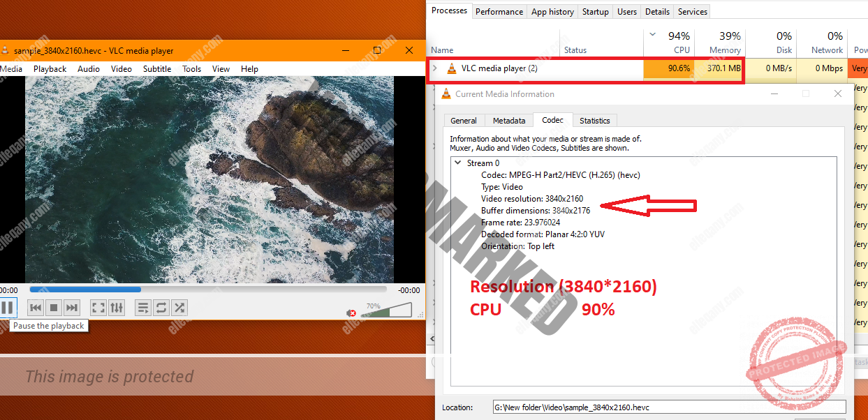Select the Metadata tab in Media Information
This screenshot has width=868, height=420.
pyautogui.click(x=508, y=120)
